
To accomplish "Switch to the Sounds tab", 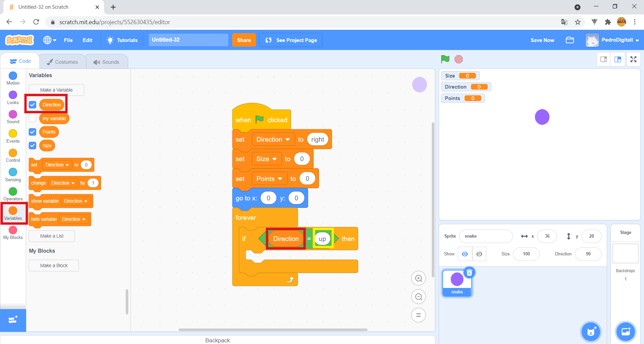I will coord(106,62).
